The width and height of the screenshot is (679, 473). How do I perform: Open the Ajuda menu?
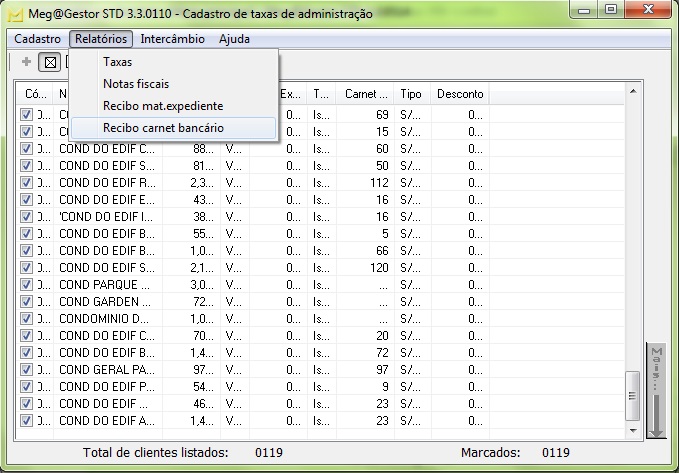click(233, 39)
